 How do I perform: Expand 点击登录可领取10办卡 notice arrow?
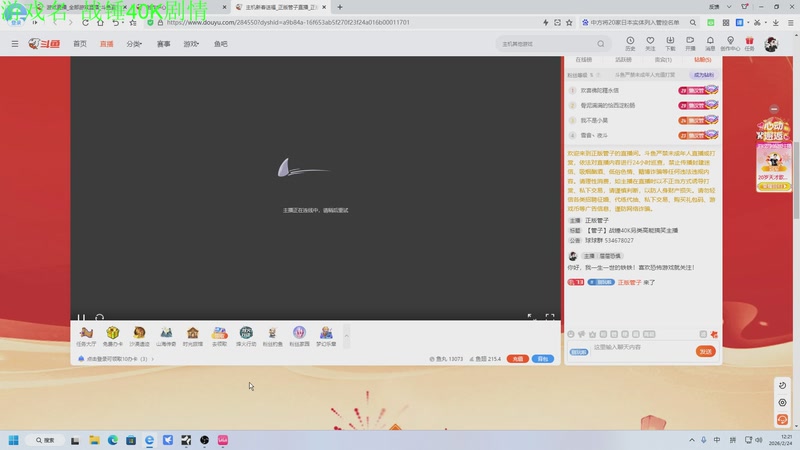point(153,359)
